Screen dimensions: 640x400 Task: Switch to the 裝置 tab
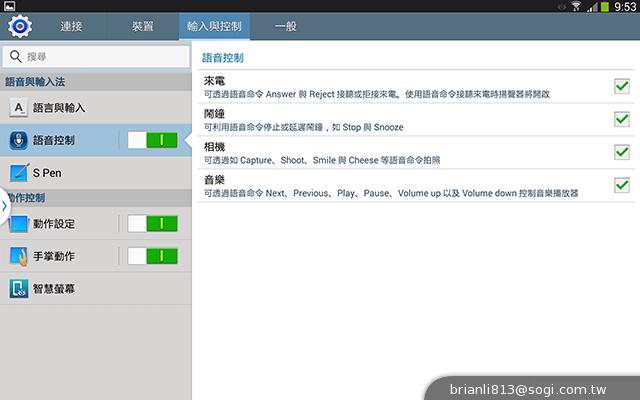point(143,24)
